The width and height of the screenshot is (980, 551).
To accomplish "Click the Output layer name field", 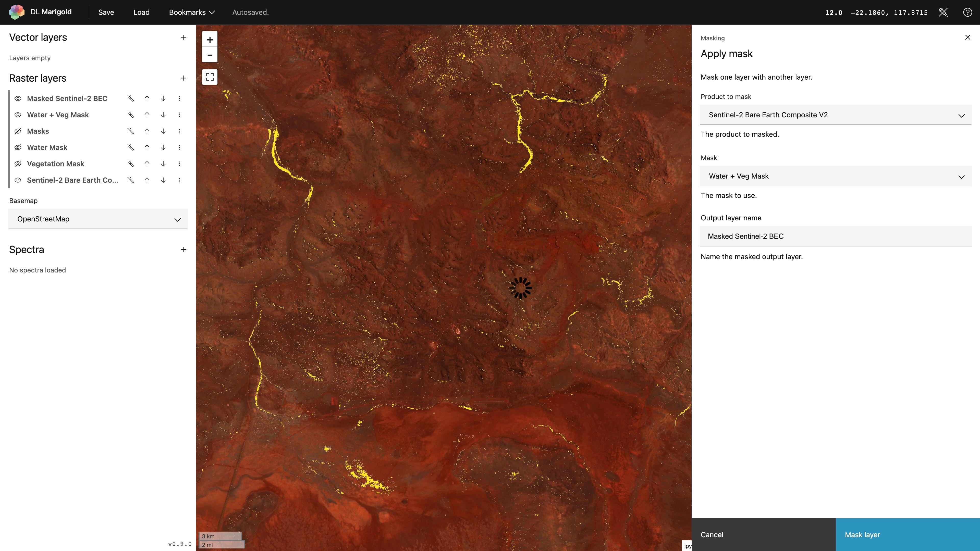I will point(836,236).
